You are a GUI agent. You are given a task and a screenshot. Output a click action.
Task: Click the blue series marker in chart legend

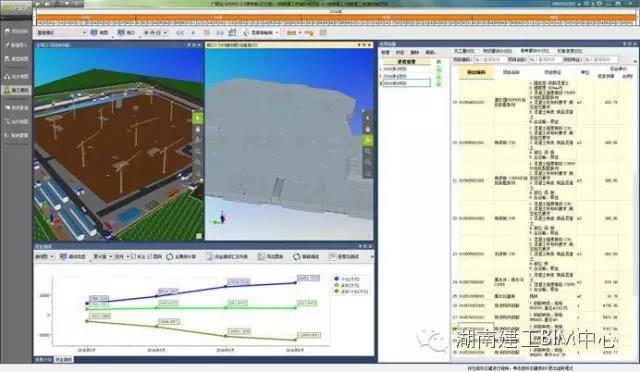[x=336, y=279]
